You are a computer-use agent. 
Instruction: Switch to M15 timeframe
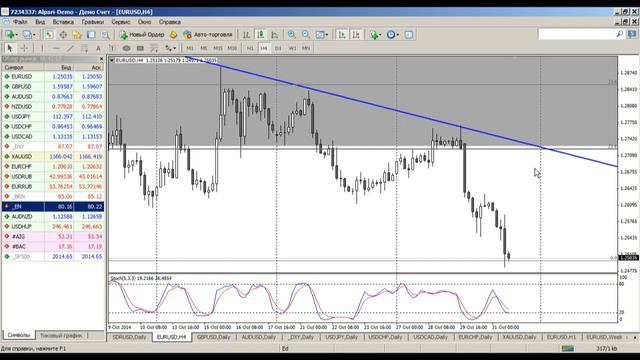pos(218,48)
